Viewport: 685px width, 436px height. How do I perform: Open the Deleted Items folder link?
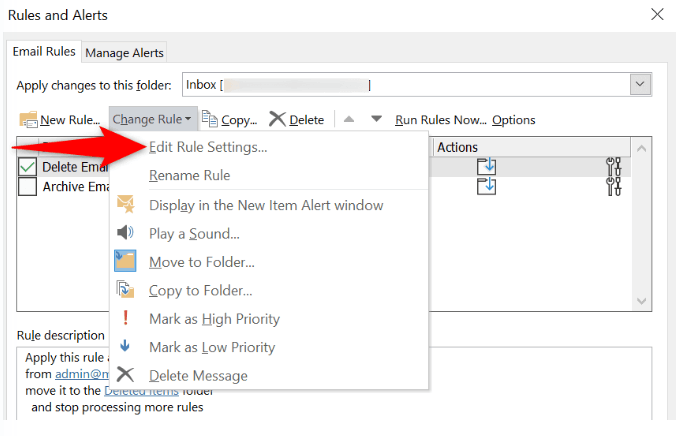tap(141, 391)
